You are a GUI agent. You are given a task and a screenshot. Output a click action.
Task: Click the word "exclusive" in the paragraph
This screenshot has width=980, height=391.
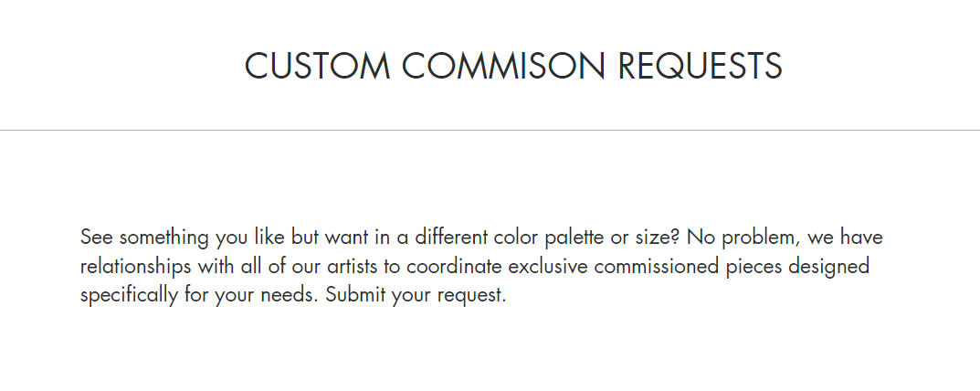[x=547, y=267]
